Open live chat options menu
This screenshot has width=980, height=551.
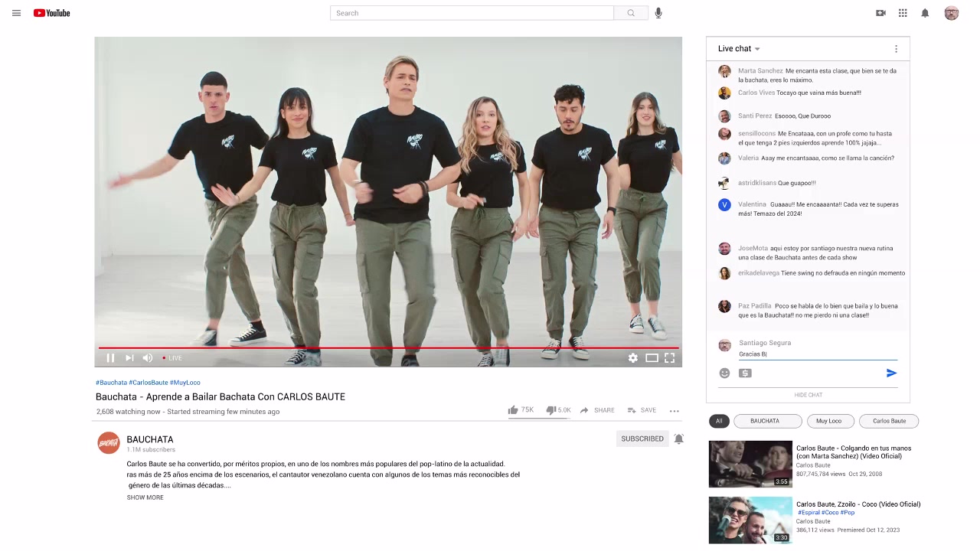click(x=896, y=49)
